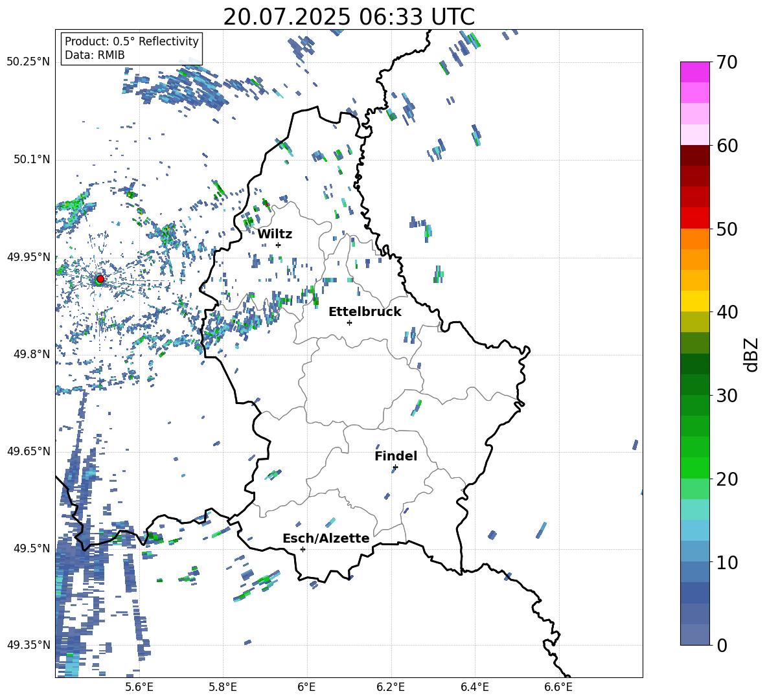Click the latitude label 50.1°N
The height and width of the screenshot is (700, 767).
[x=31, y=159]
